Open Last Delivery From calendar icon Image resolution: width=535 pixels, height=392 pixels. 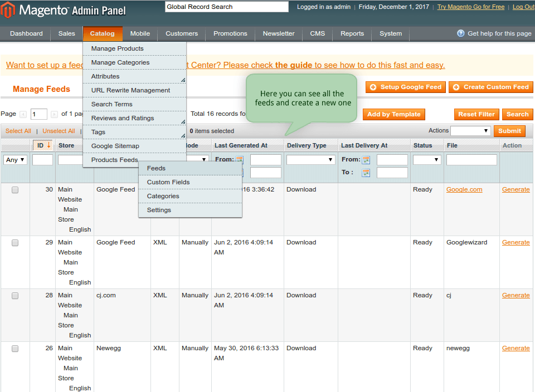[366, 159]
